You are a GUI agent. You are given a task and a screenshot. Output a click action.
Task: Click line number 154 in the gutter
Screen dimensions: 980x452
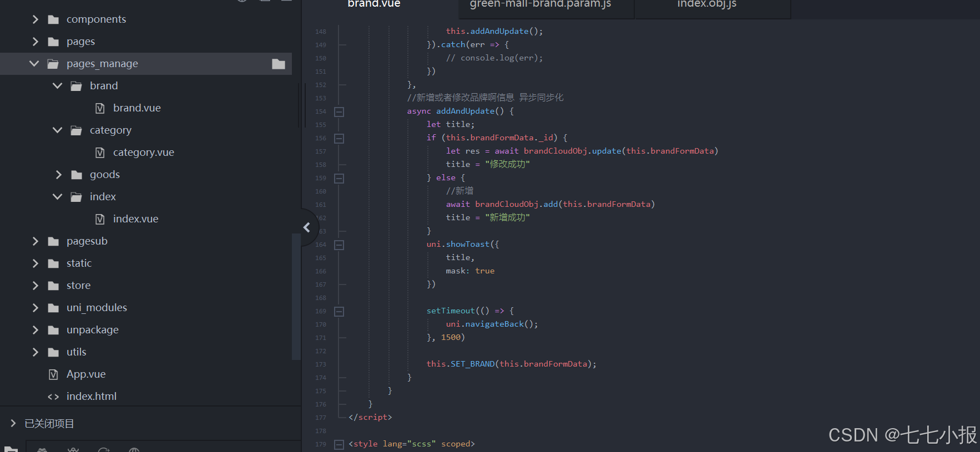(x=321, y=111)
